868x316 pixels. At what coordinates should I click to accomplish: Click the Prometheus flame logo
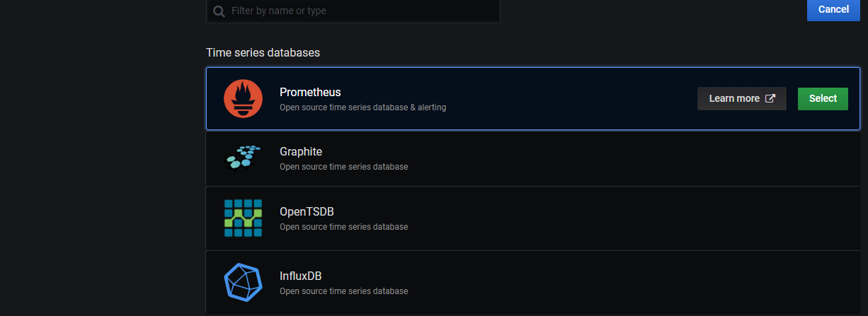pyautogui.click(x=243, y=99)
